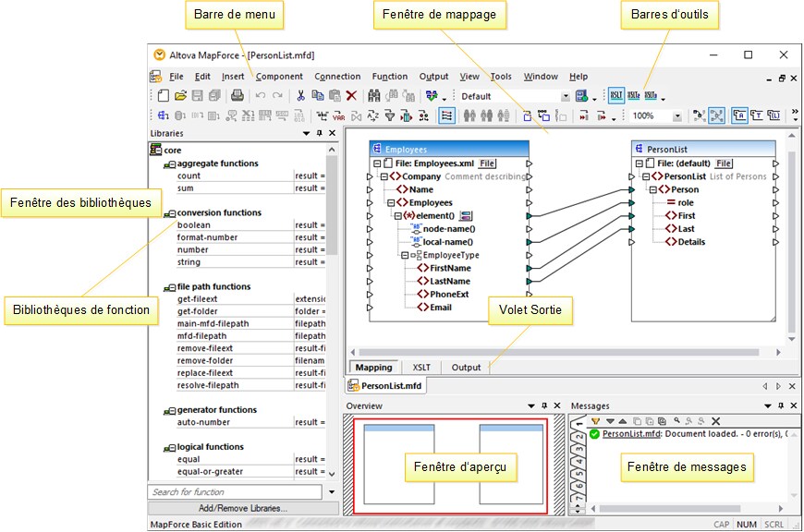Click the red Delete X icon
The height and width of the screenshot is (532, 804).
(x=351, y=95)
